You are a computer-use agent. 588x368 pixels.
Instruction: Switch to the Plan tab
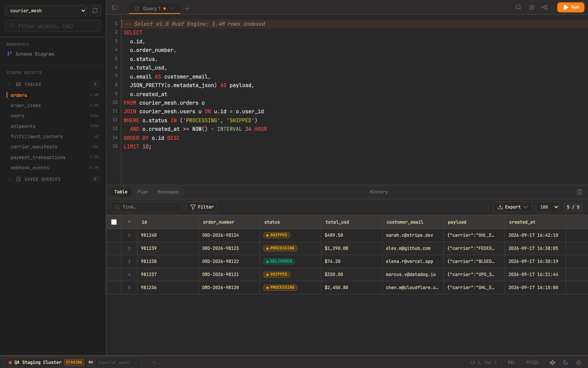point(142,192)
